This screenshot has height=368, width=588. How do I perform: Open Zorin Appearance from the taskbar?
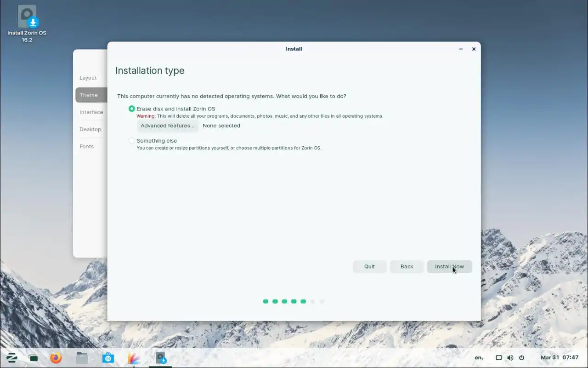pos(134,358)
